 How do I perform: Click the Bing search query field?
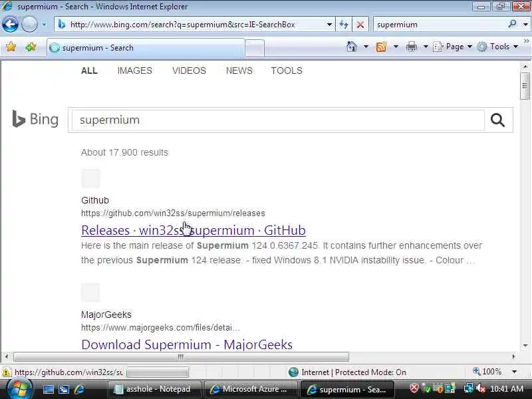click(277, 120)
